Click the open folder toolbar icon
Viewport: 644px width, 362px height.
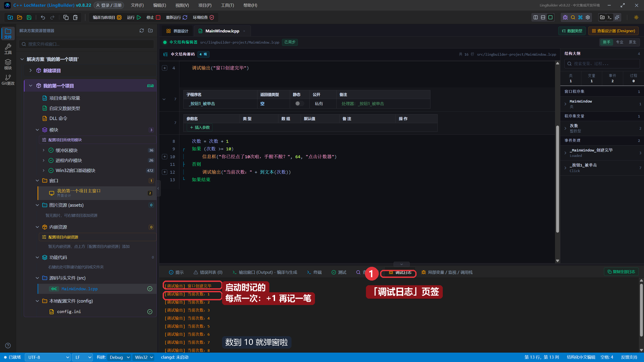(x=19, y=17)
